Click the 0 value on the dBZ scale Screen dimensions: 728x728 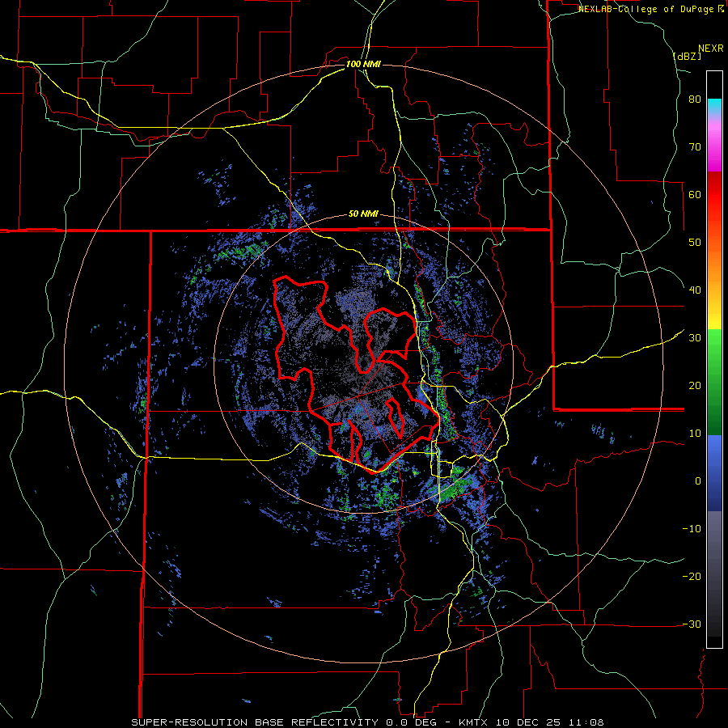698,481
